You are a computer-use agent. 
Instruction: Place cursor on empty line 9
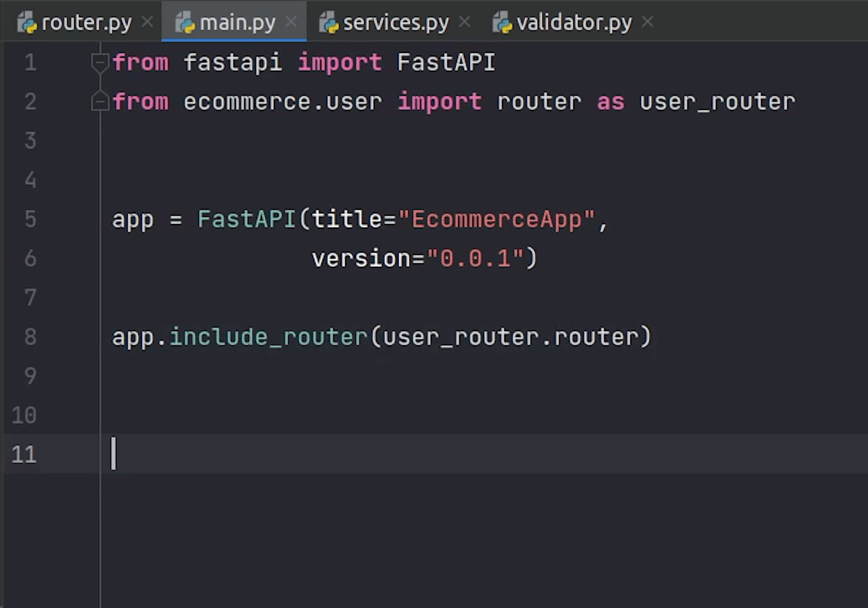click(x=356, y=376)
